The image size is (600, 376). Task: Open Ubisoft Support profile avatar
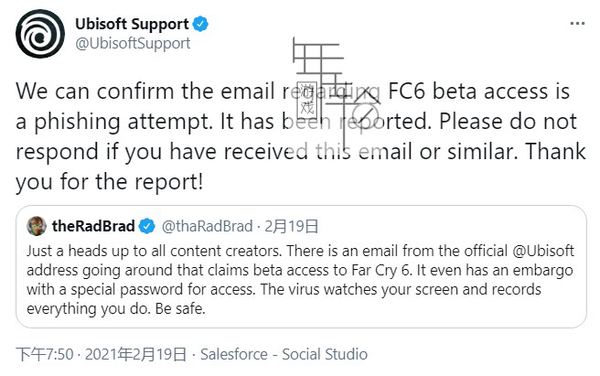(x=40, y=34)
